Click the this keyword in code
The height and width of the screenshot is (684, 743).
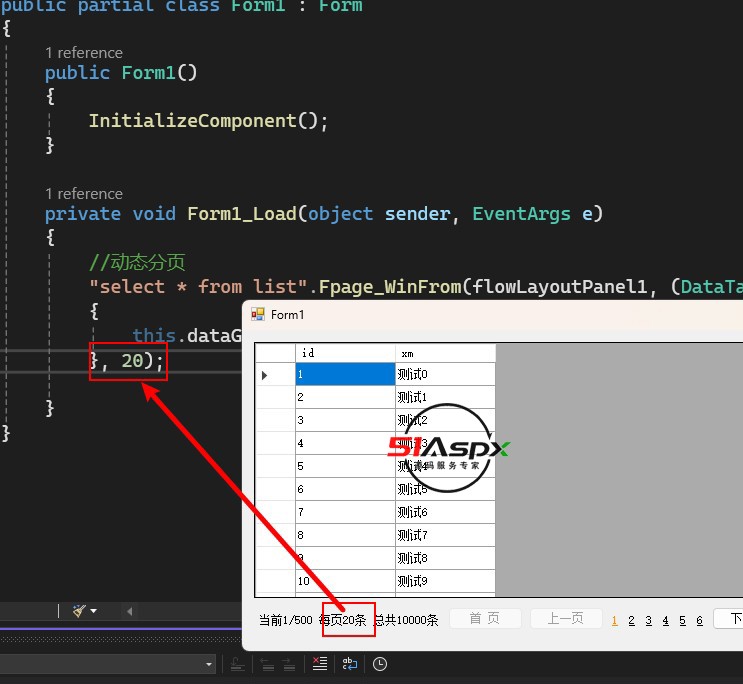click(x=154, y=335)
